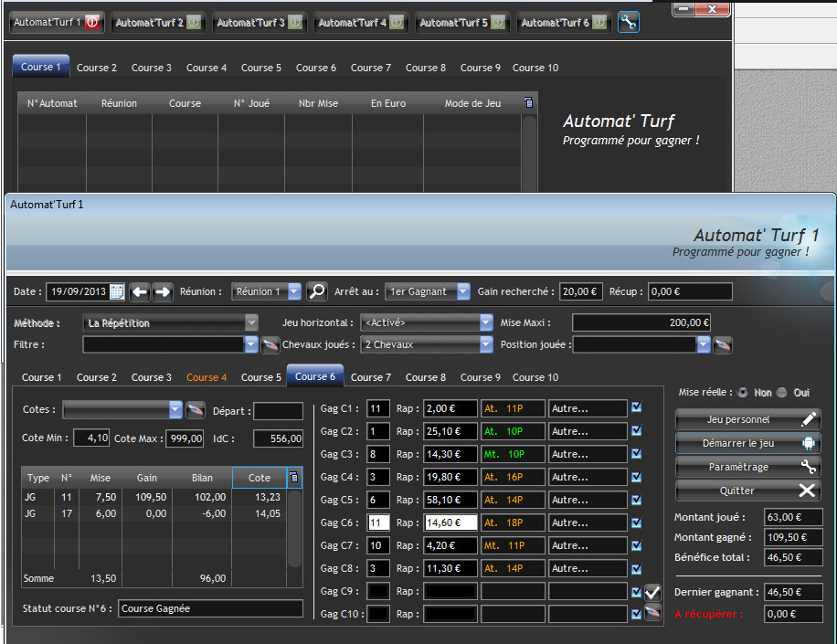
Task: Click the eraser icon beside the Cotes dropdown
Action: click(x=195, y=410)
